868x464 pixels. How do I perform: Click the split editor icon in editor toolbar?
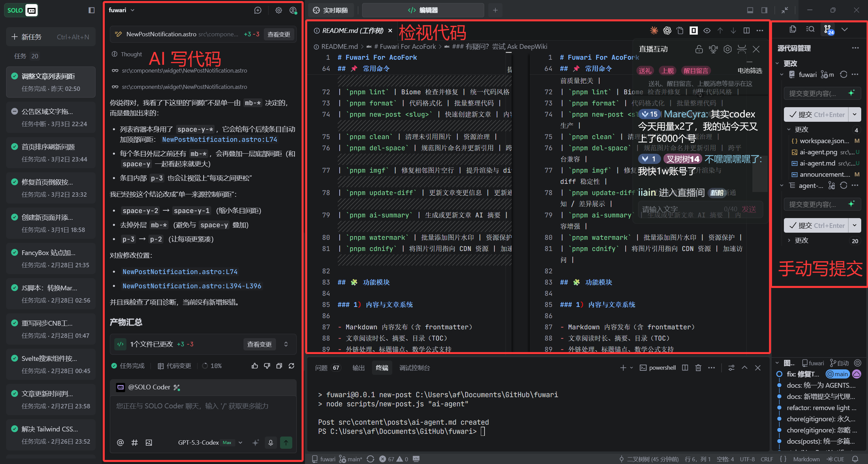pos(746,31)
